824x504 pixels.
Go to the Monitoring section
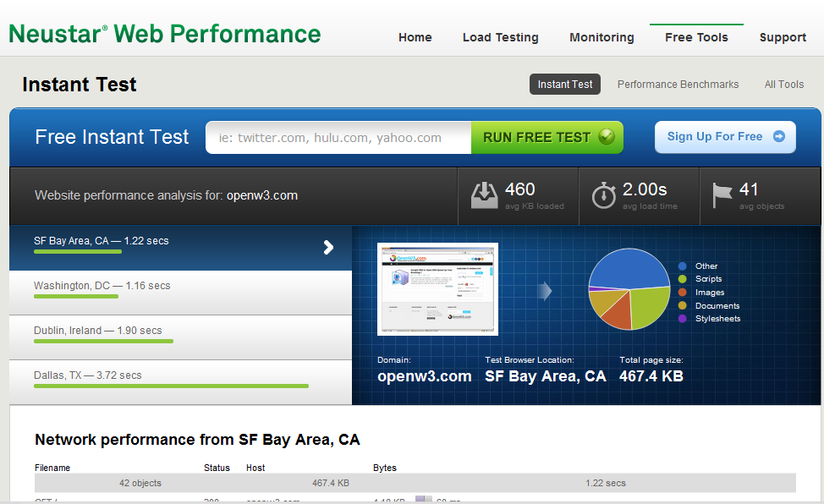tap(602, 37)
